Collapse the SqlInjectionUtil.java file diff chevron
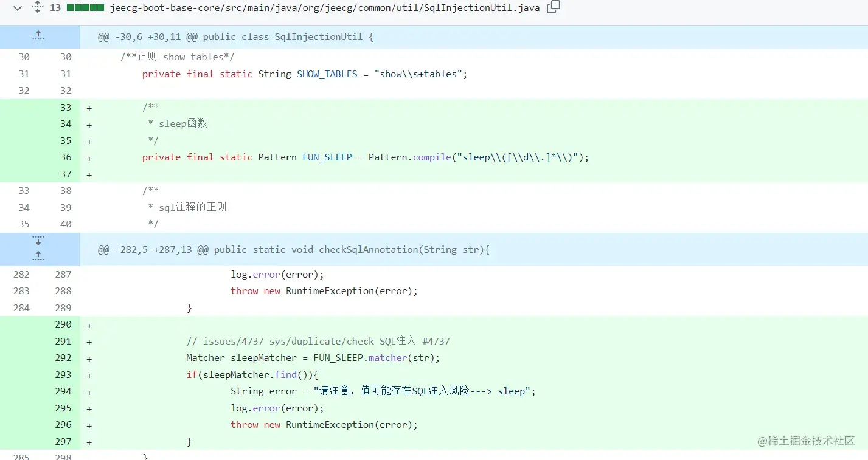 [18, 8]
